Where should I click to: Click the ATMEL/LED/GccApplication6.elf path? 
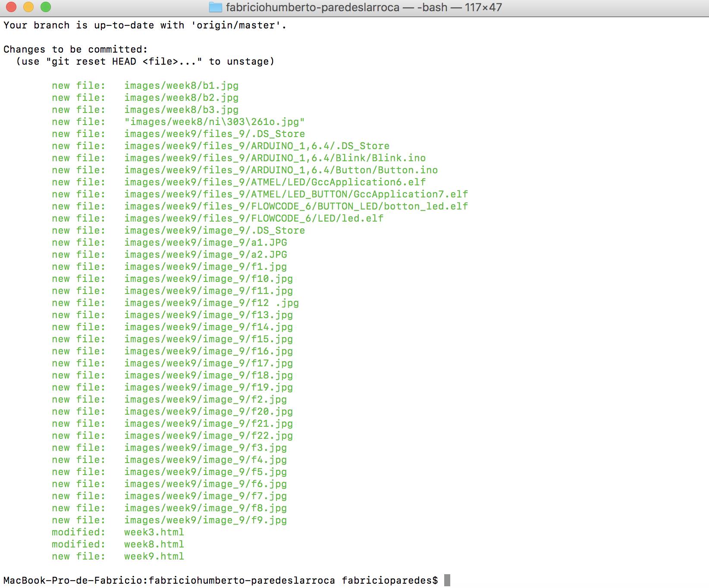tap(275, 182)
